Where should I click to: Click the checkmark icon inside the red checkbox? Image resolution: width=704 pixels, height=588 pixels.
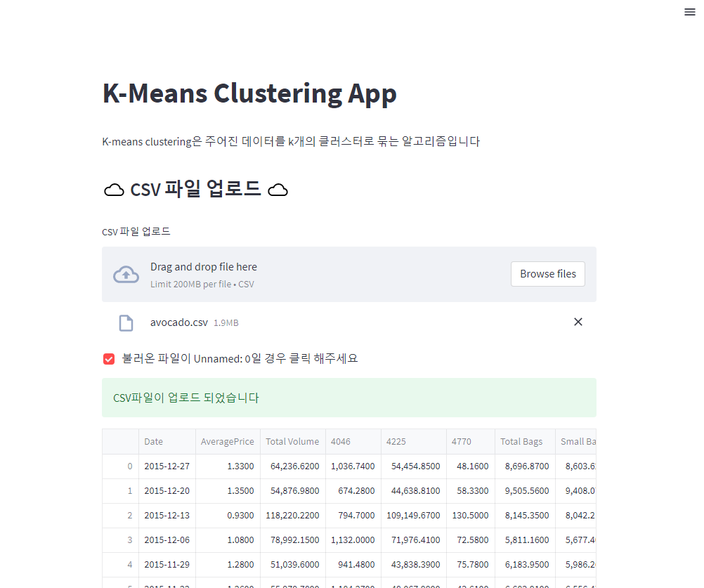tap(109, 358)
